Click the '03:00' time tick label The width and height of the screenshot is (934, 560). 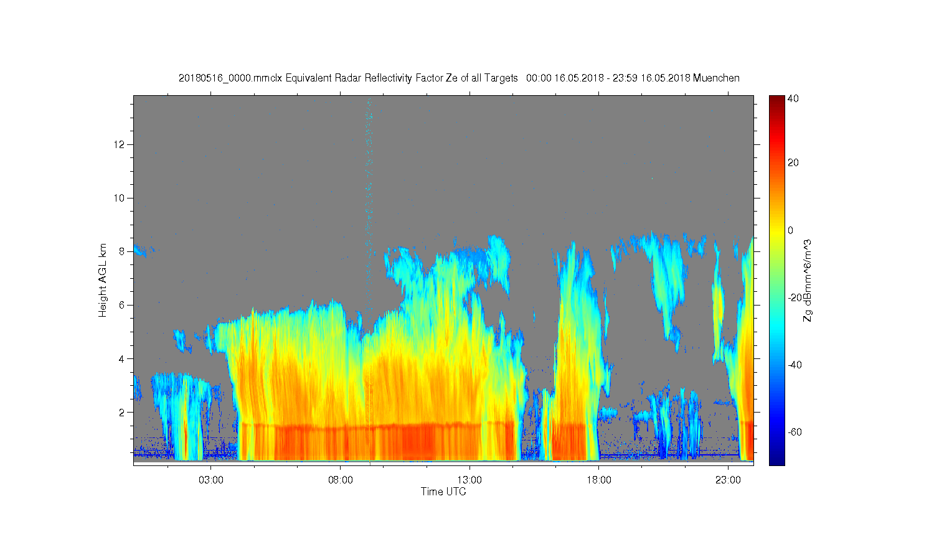pyautogui.click(x=211, y=480)
